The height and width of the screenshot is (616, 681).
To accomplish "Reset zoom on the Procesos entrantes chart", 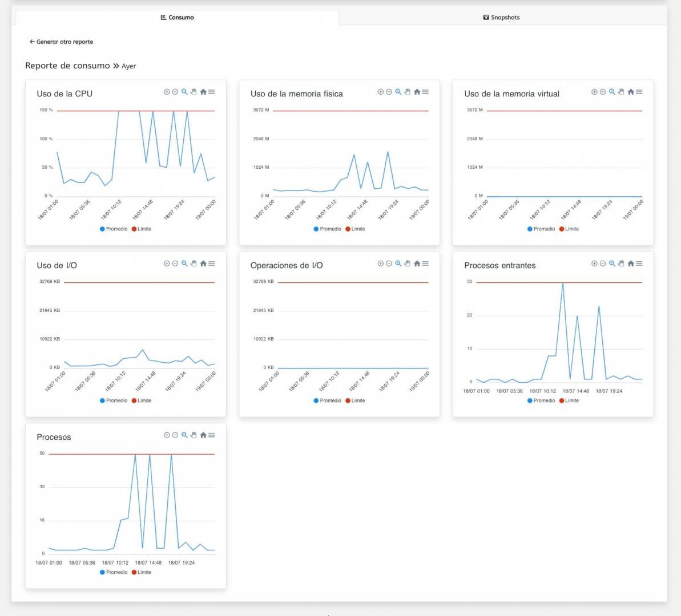I will [631, 264].
